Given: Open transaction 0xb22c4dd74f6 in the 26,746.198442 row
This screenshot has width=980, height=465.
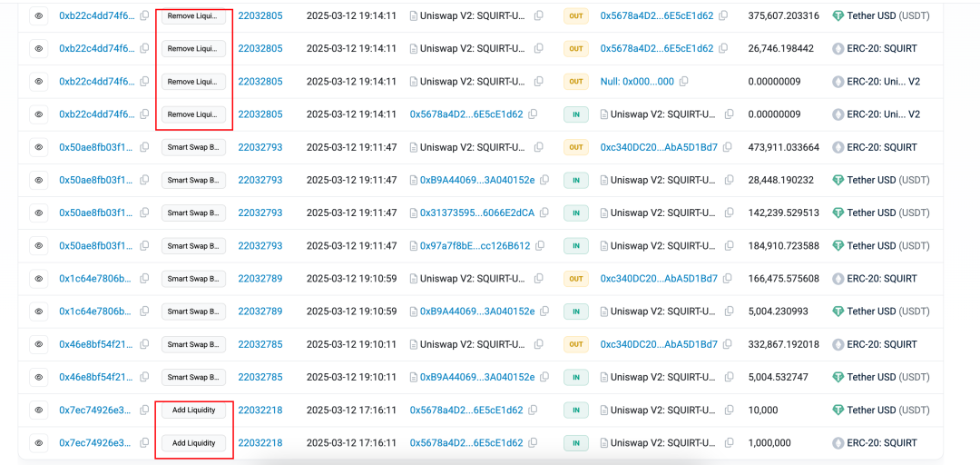Looking at the screenshot, I should [x=96, y=48].
